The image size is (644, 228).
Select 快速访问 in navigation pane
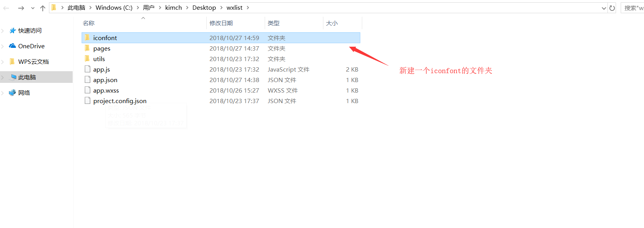tap(30, 31)
